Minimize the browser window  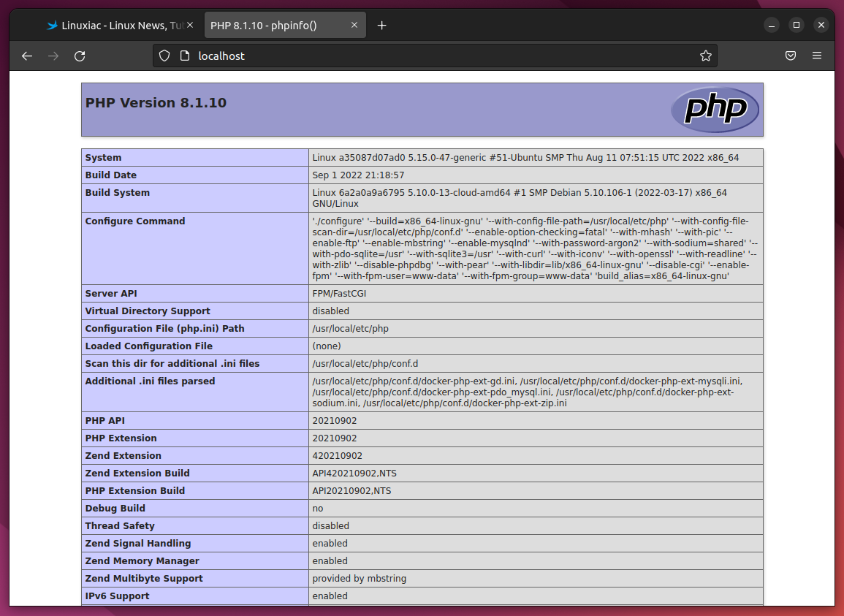(772, 26)
